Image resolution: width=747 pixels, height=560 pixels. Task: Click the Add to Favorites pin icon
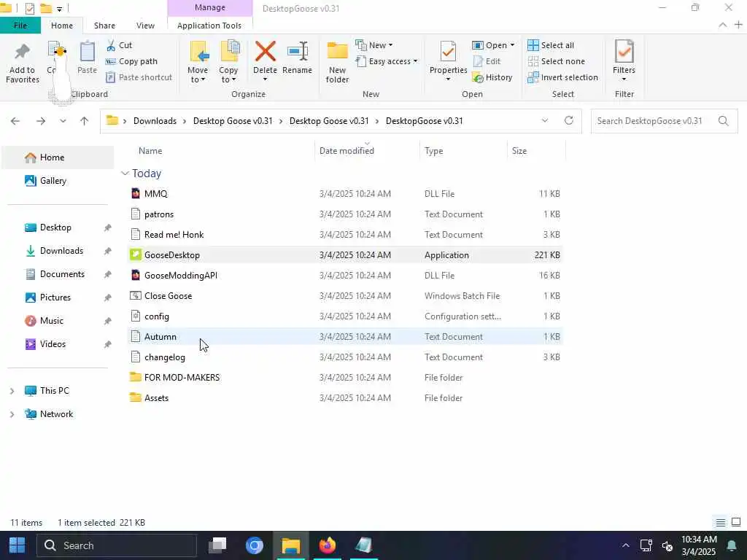tap(22, 52)
